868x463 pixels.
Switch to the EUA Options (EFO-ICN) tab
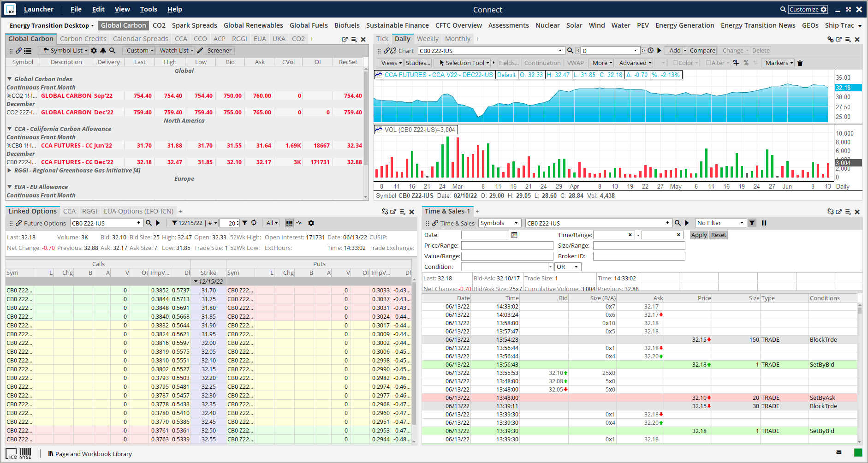coord(138,211)
